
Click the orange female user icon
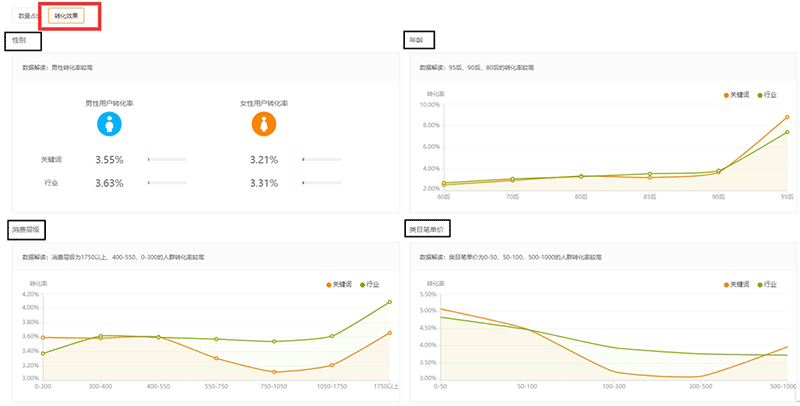click(264, 123)
